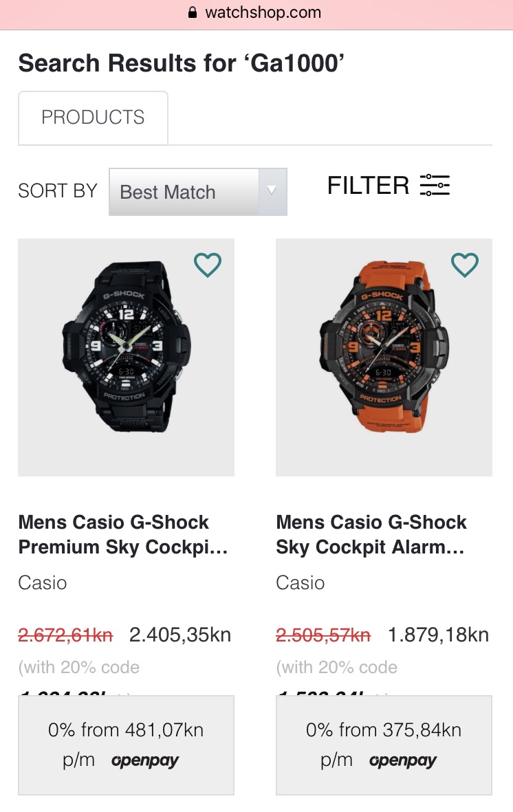View black G-Shock watch product image

[126, 357]
